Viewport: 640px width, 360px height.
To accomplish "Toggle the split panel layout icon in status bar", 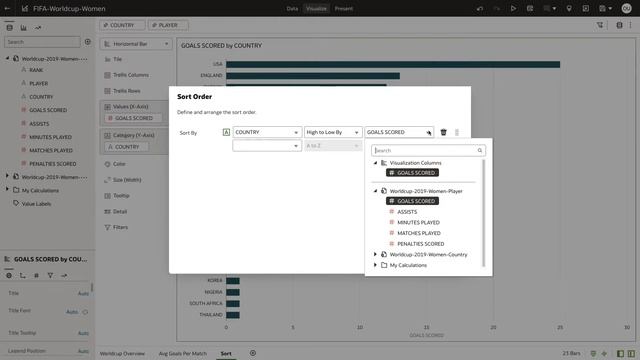I will 631,353.
